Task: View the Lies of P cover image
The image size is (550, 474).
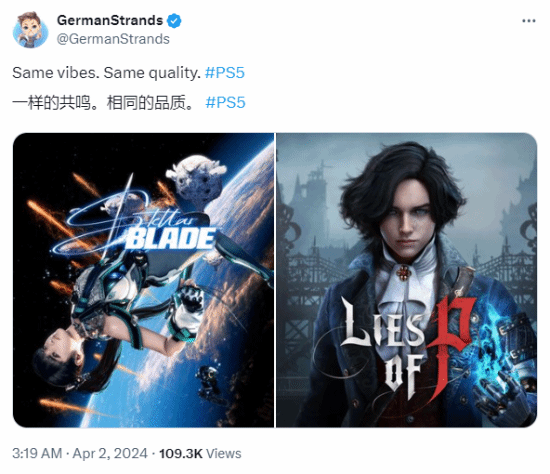Action: coord(407,280)
